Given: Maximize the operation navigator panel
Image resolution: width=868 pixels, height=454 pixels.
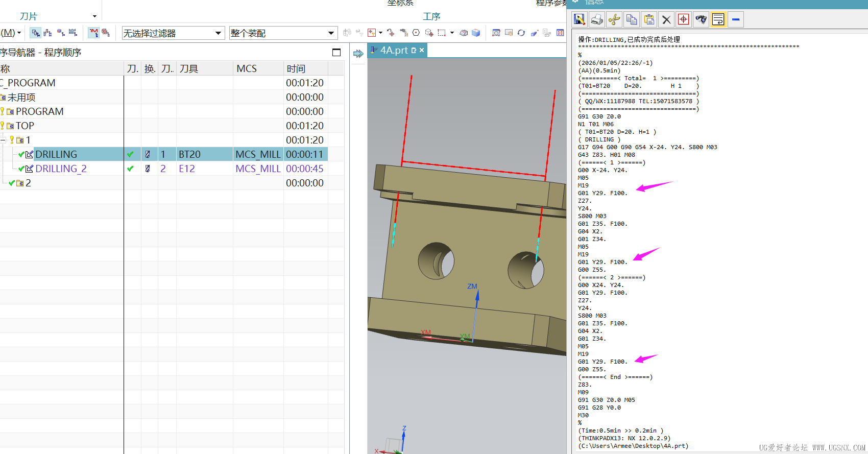Looking at the screenshot, I should pos(336,52).
